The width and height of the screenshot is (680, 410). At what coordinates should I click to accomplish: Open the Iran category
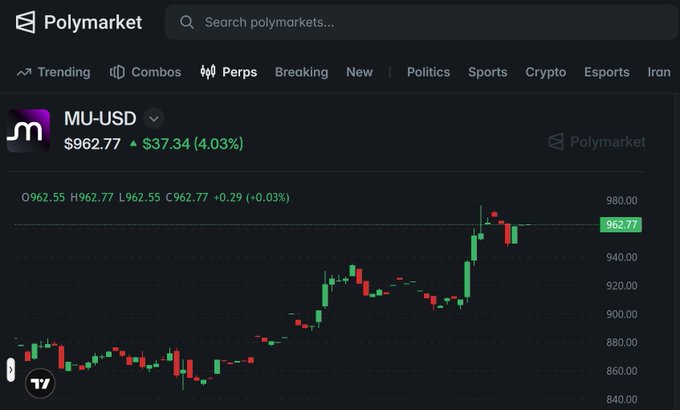pyautogui.click(x=659, y=72)
